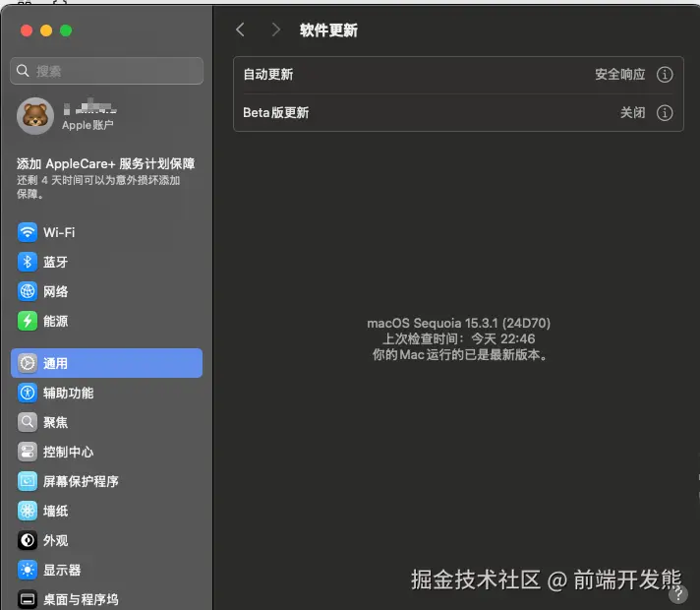Click the Beta版更新 row label
The height and width of the screenshot is (610, 700).
click(276, 112)
